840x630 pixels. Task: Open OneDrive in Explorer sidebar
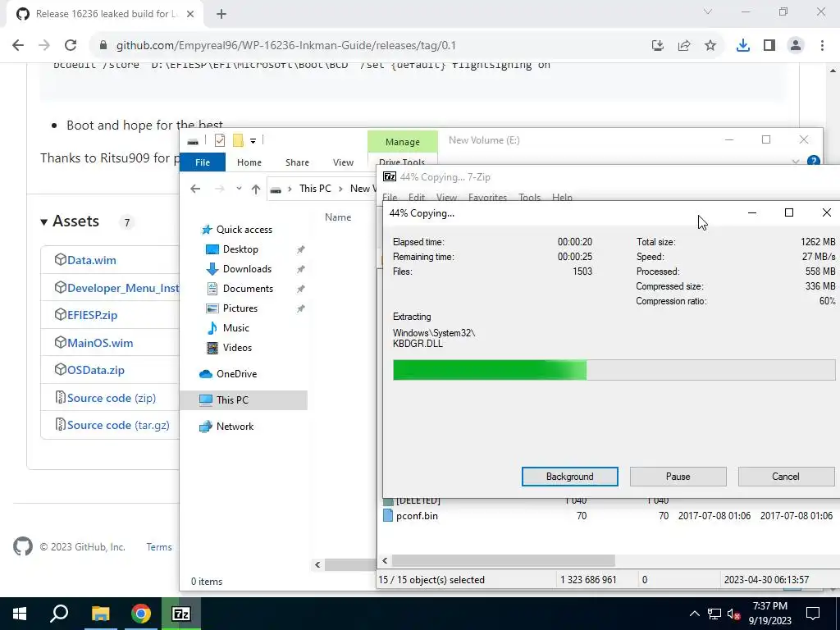point(236,374)
